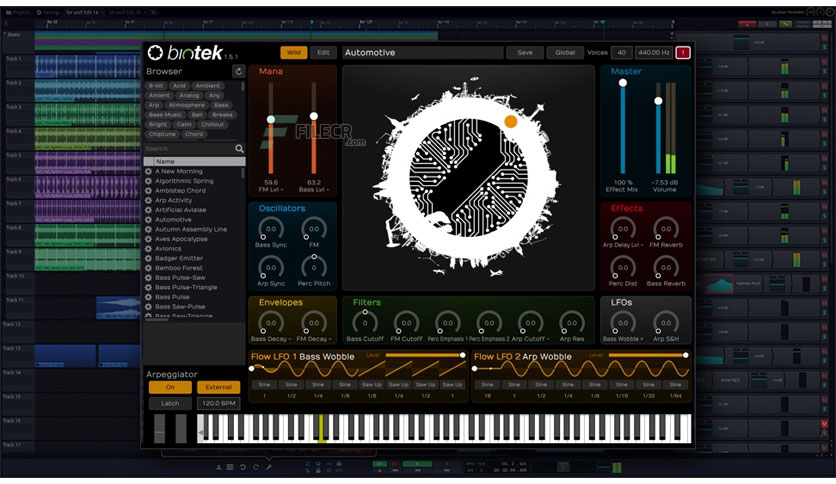Image resolution: width=836 pixels, height=484 pixels.
Task: Open the Voices count field showing 40
Action: [622, 52]
